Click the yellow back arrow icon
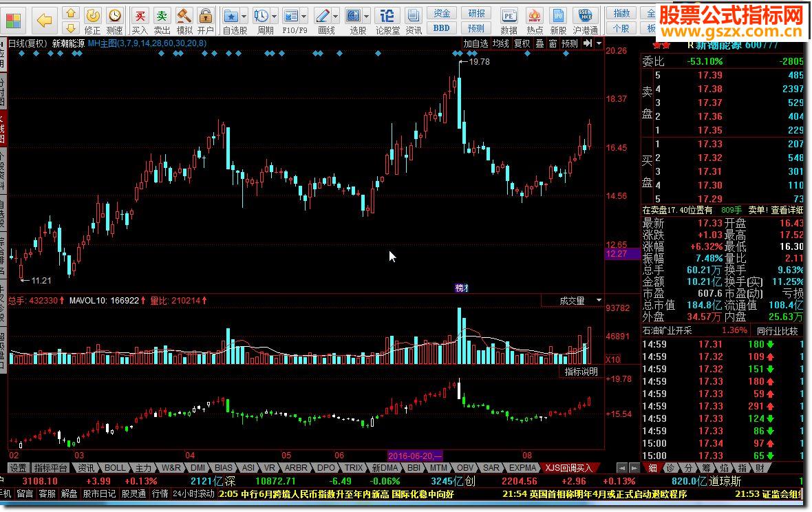 point(45,20)
